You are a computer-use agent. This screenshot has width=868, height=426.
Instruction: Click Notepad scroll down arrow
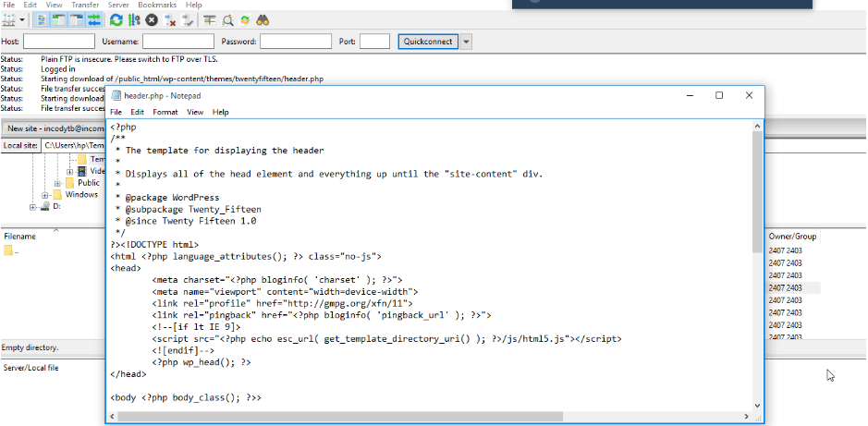(757, 406)
